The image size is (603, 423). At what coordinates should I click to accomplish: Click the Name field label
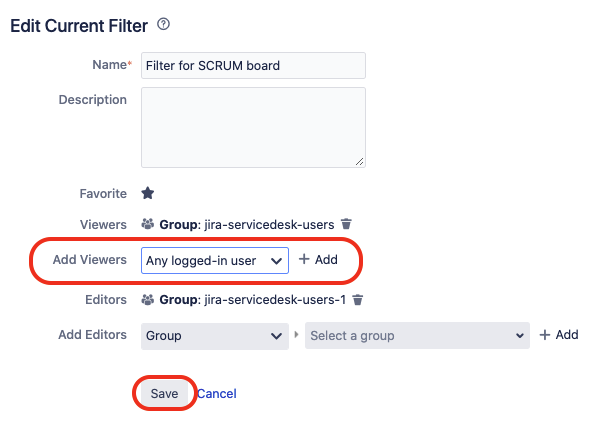pyautogui.click(x=109, y=65)
